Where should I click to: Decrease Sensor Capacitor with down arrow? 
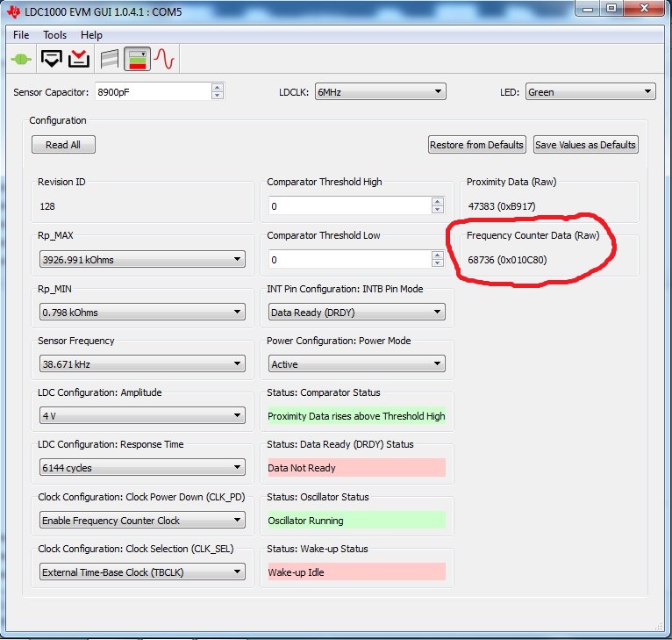pyautogui.click(x=218, y=96)
